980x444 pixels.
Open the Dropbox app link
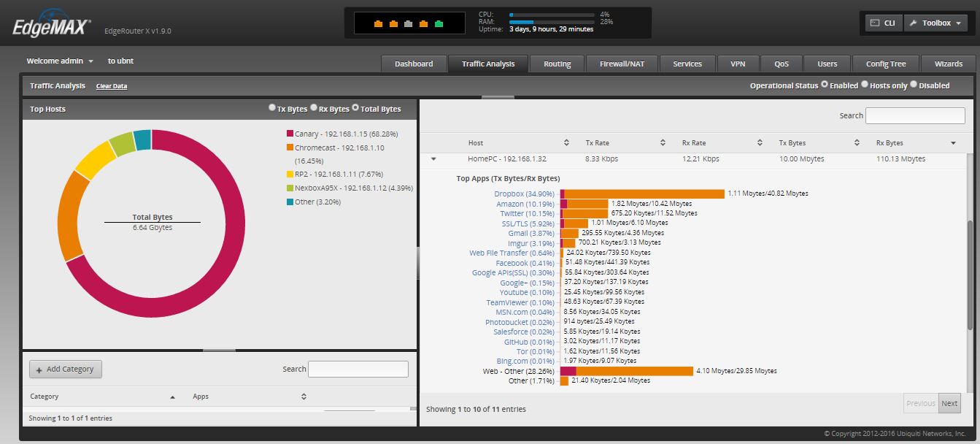tap(524, 194)
